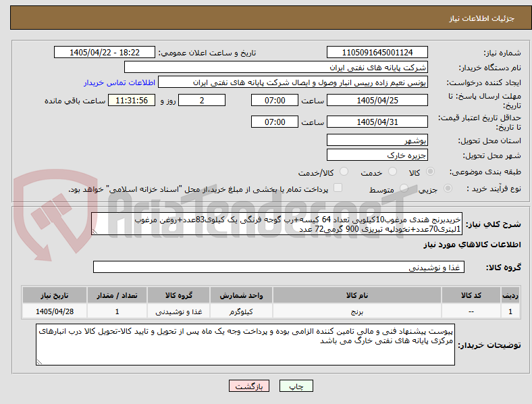Viewport: 532px width, 404px height.
Task: Click the گروه کالا field غذا و نوشیدنی
Action: [x=279, y=267]
